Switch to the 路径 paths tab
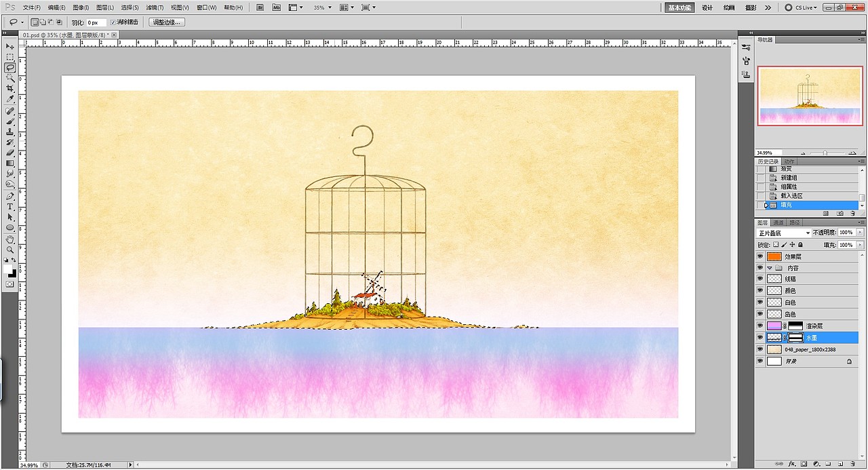 (x=794, y=222)
